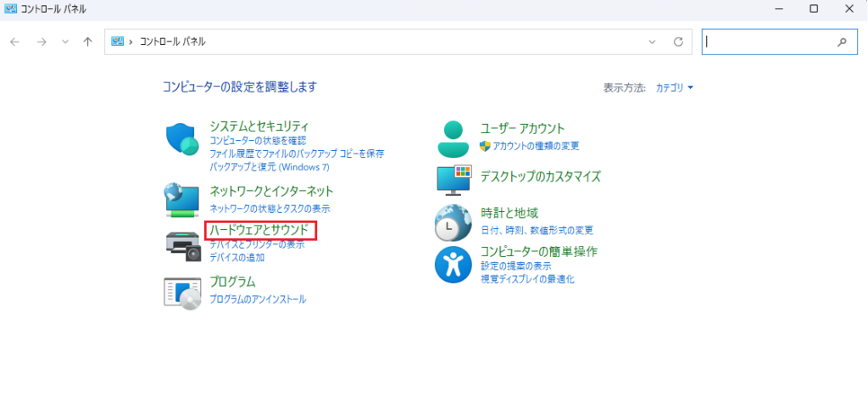Click ネットワークの状態とタスクの表示 link
The width and height of the screenshot is (868, 414).
[x=270, y=209]
